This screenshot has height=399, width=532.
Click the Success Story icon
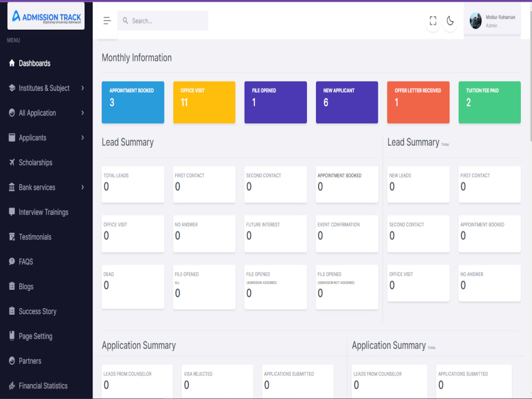tap(11, 311)
